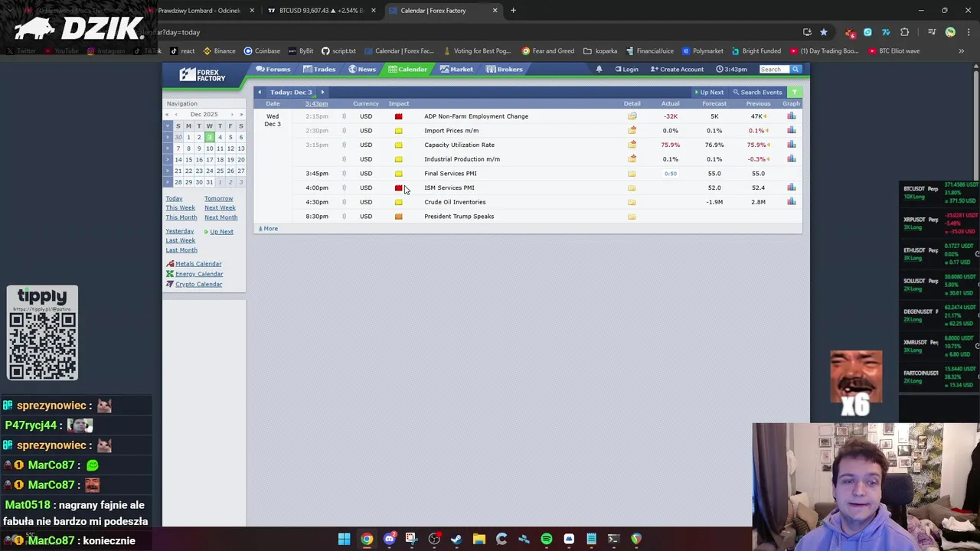This screenshot has width=980, height=551.
Task: Click red impact marker for ISM Services PMI
Action: (x=398, y=187)
